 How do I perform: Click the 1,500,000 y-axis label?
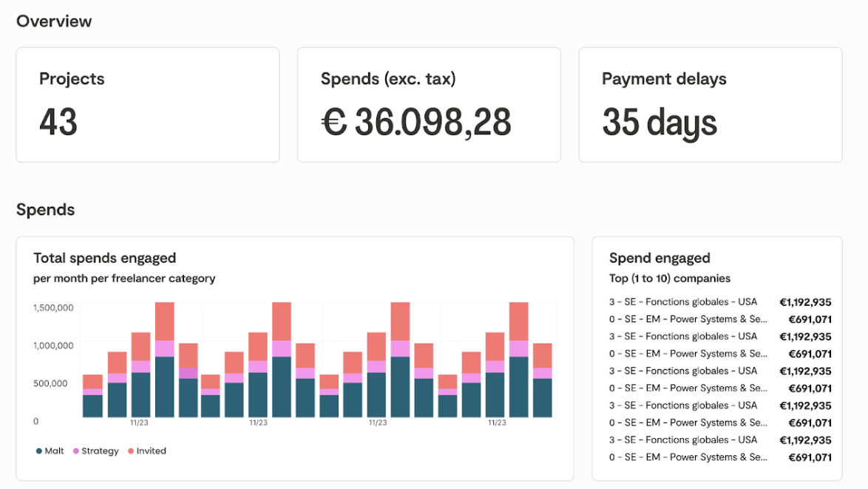[53, 307]
